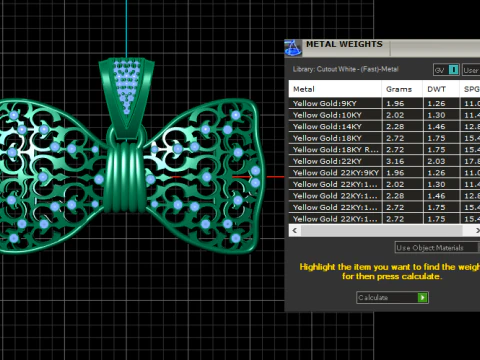Click the 2.03 DWT value
Viewport: 480px width, 360px height.
point(436,161)
